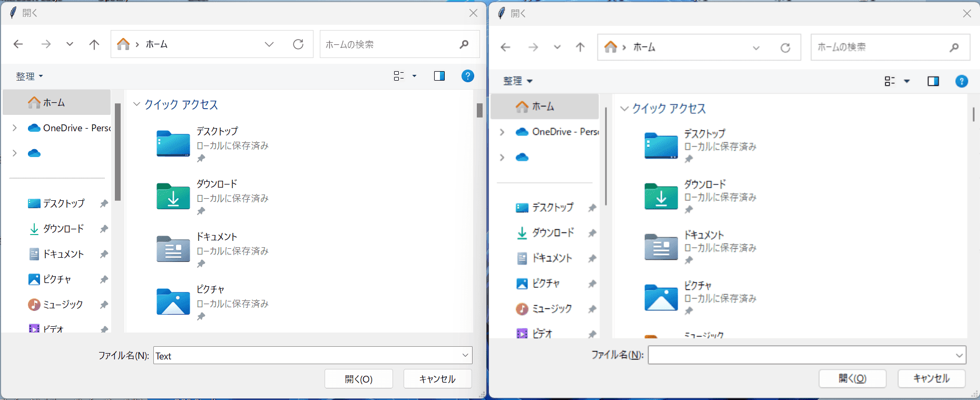Click キャンセル in the right dialog
980x400 pixels.
[x=931, y=378]
